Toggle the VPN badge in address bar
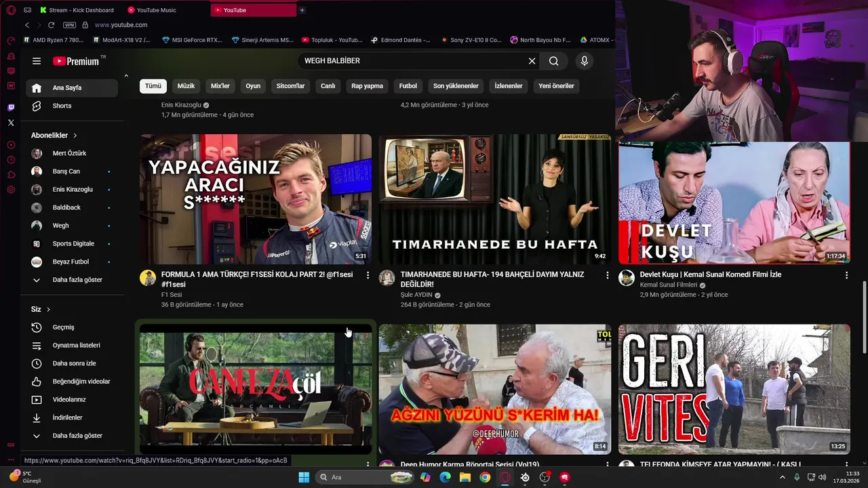868x488 pixels. [69, 25]
